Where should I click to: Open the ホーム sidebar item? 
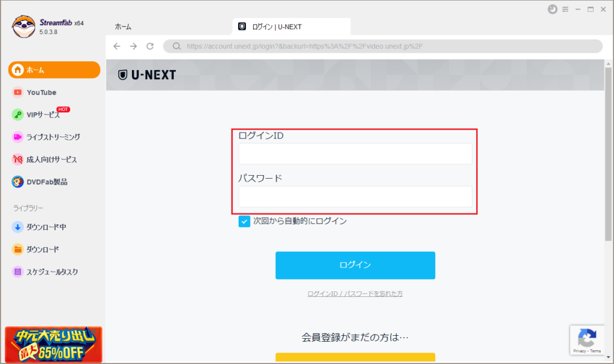tap(54, 70)
